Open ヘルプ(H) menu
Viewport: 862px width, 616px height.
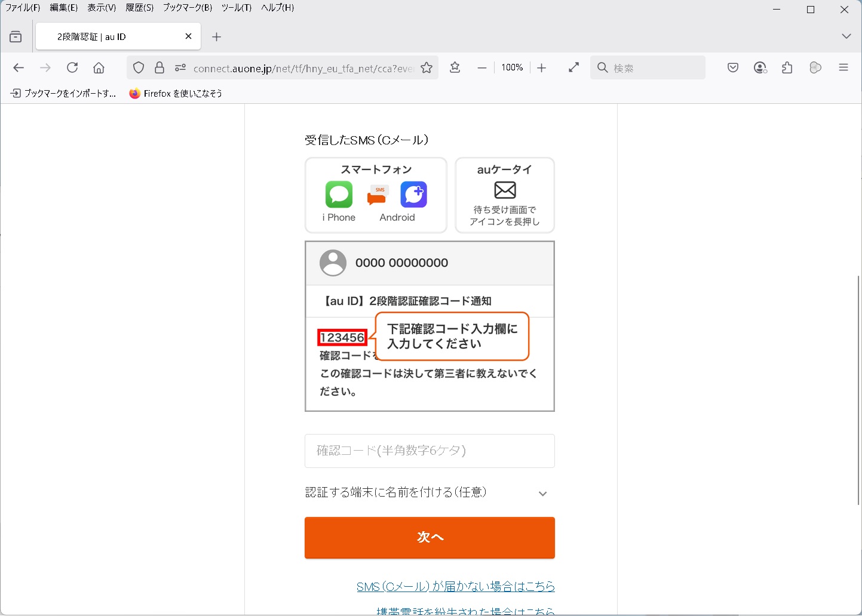click(277, 8)
